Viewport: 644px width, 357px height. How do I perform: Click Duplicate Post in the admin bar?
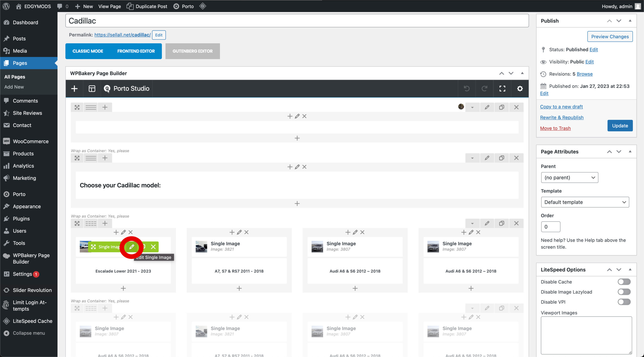pyautogui.click(x=147, y=6)
